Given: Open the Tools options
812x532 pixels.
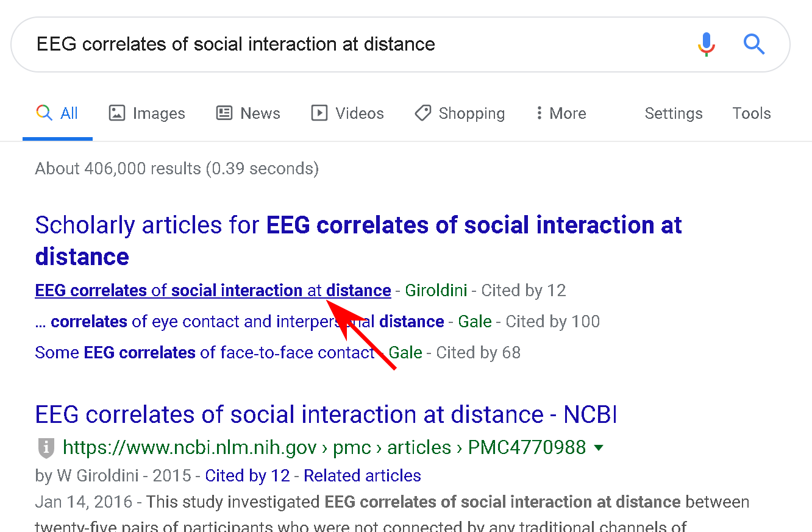Looking at the screenshot, I should (751, 113).
